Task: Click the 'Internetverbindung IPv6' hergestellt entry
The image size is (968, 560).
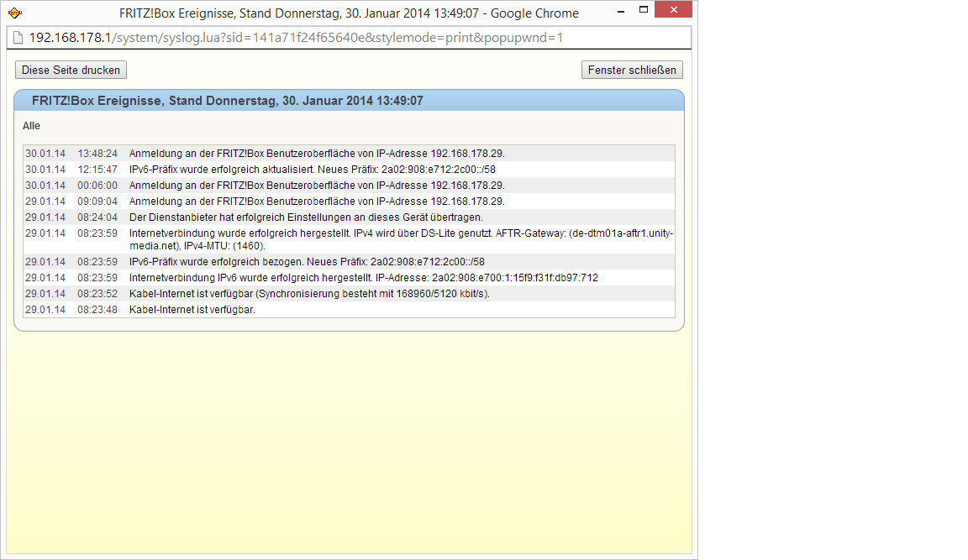Action: pyautogui.click(x=363, y=278)
